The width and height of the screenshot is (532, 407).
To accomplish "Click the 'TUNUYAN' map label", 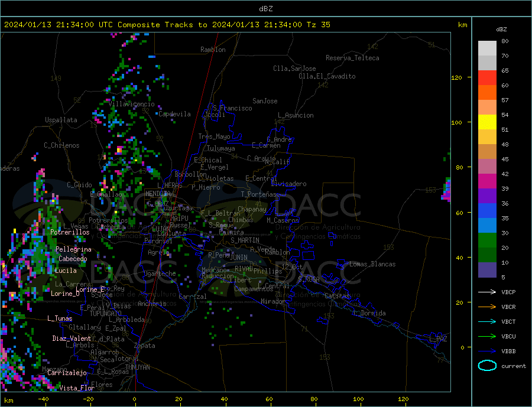I will coord(137,367).
